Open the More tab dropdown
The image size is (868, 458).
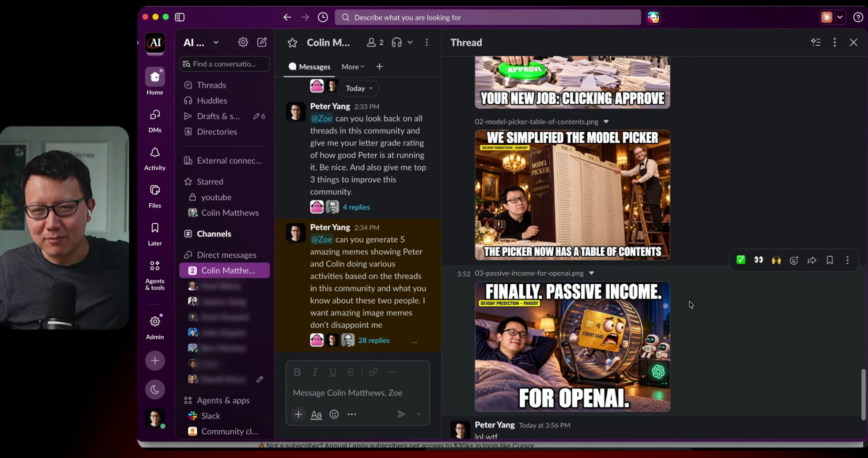352,67
